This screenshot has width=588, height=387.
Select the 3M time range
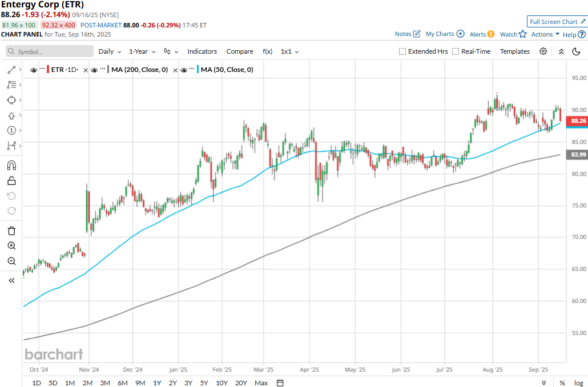[105, 383]
